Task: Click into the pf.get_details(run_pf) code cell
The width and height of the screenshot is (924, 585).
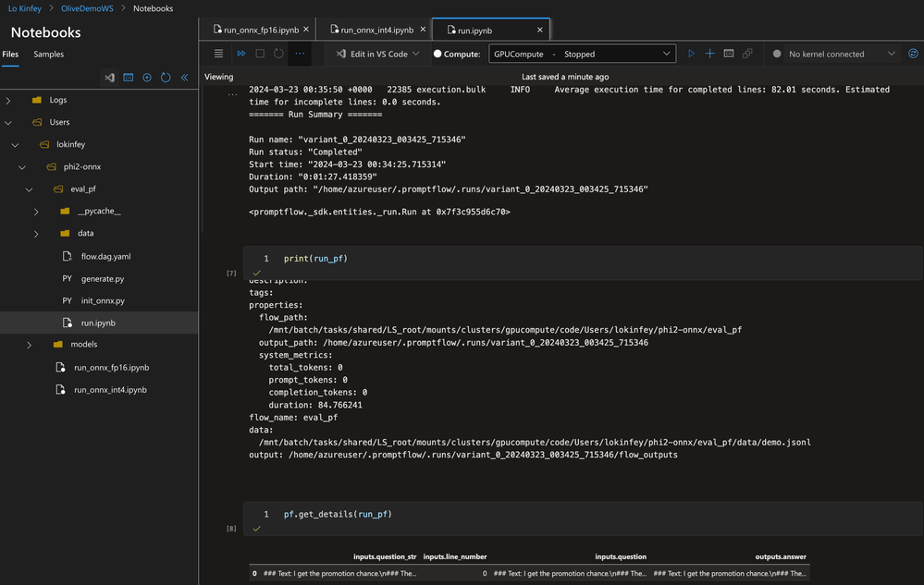Action: (x=582, y=518)
